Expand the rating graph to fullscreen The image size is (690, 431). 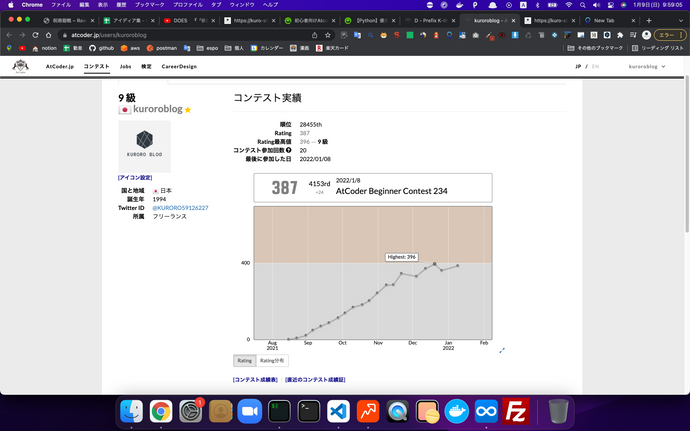click(502, 350)
